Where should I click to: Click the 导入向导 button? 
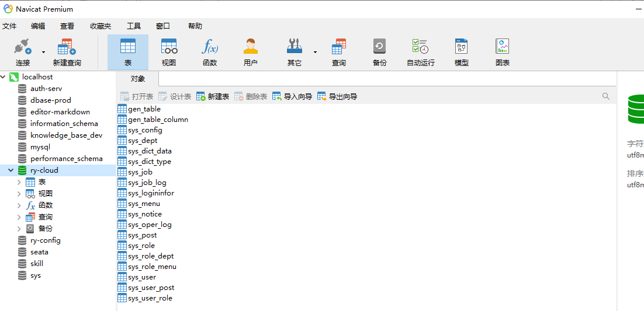tap(292, 96)
